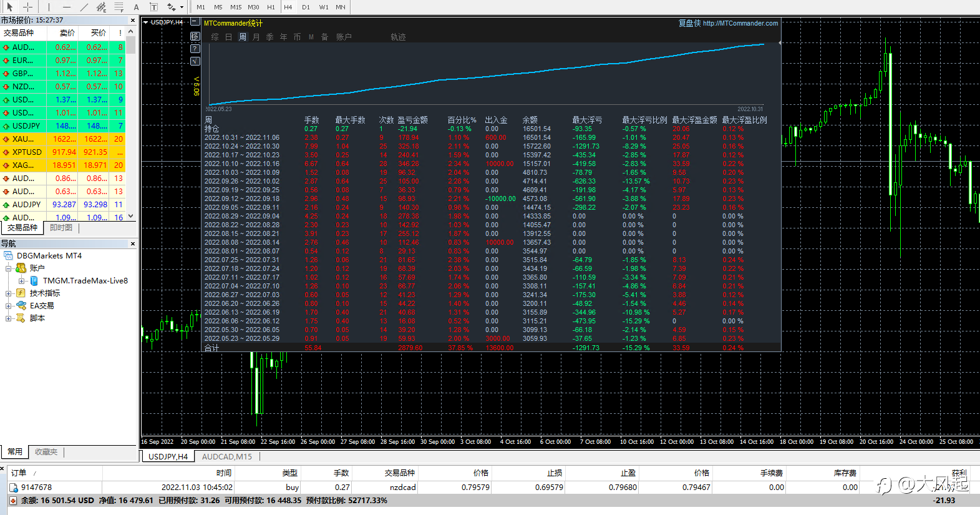Viewport: 980px width, 515px height.
Task: Open the M statistics tab
Action: point(311,37)
